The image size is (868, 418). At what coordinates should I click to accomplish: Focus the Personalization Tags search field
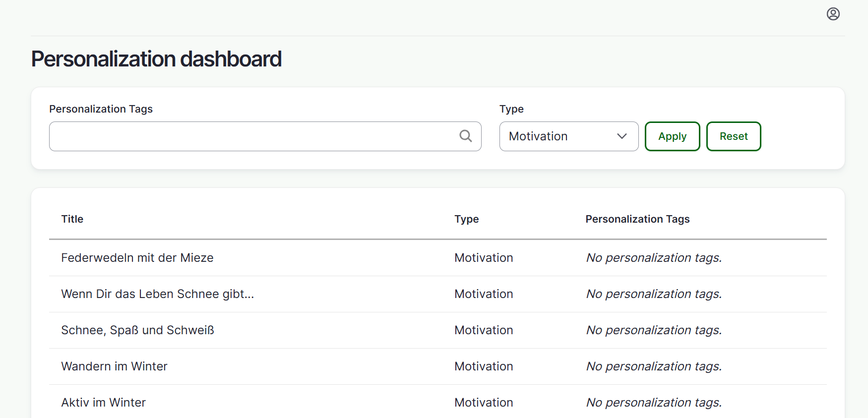(253, 136)
